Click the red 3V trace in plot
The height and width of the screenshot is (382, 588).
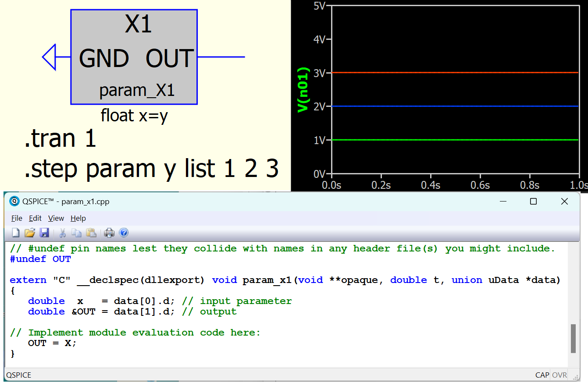pos(455,72)
